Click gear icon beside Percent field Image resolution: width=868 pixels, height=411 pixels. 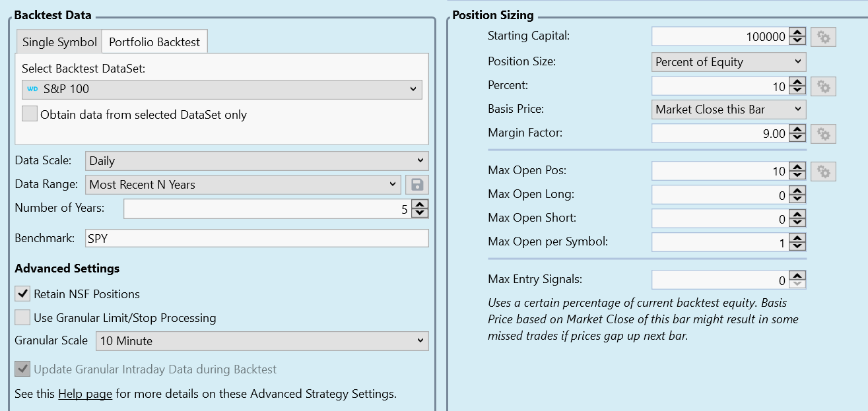coord(823,86)
